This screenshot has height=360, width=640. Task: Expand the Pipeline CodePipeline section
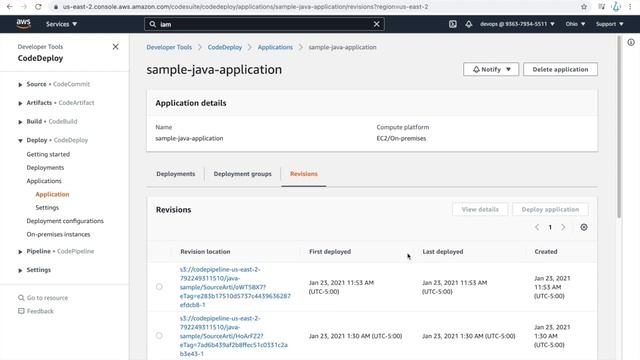(20, 251)
